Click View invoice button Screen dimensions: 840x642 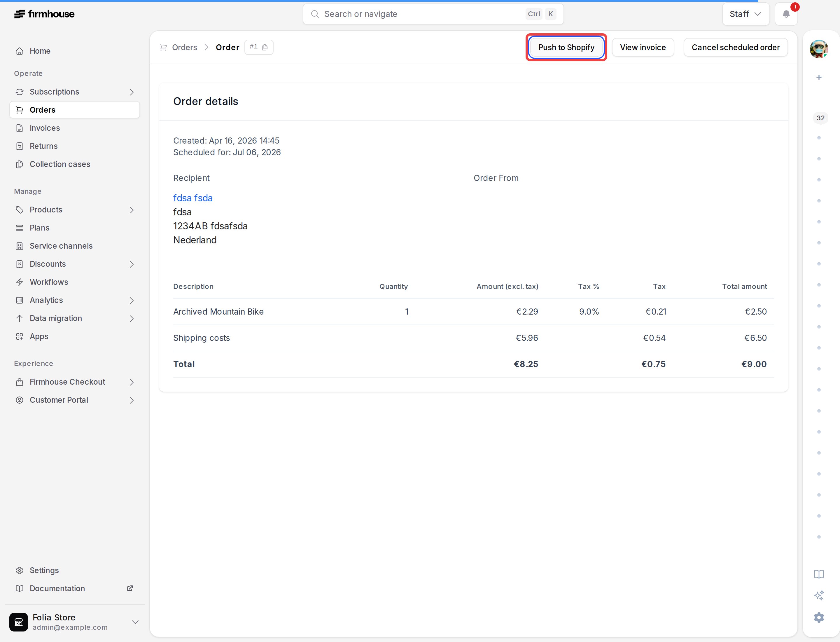tap(643, 47)
